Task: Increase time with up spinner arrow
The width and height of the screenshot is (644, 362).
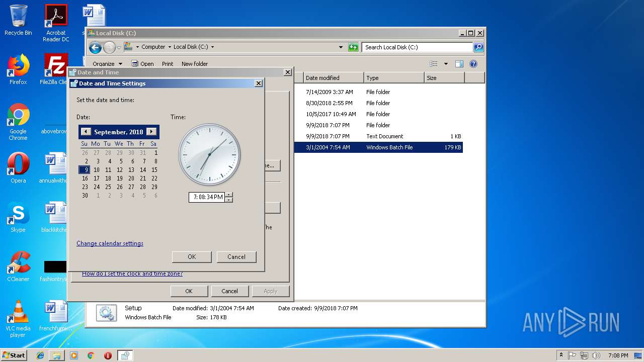Action: pos(229,195)
